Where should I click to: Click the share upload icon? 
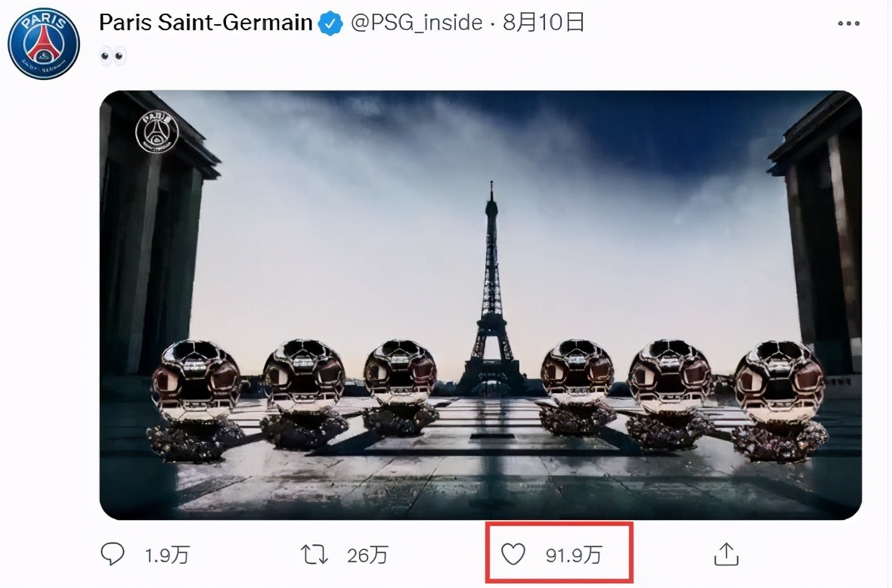click(726, 556)
